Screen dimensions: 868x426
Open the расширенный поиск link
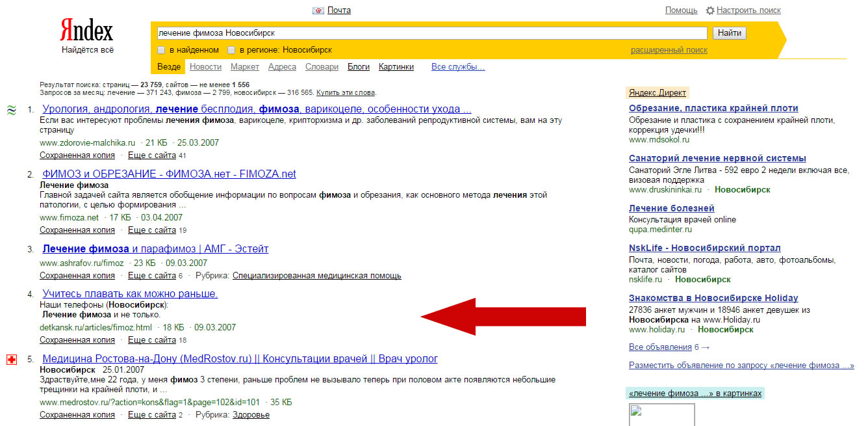(669, 50)
